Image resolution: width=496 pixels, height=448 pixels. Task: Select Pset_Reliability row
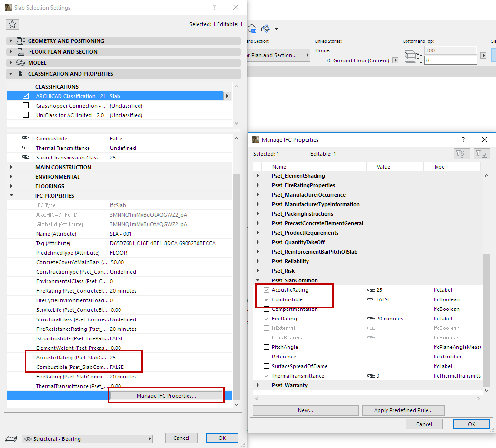368,261
